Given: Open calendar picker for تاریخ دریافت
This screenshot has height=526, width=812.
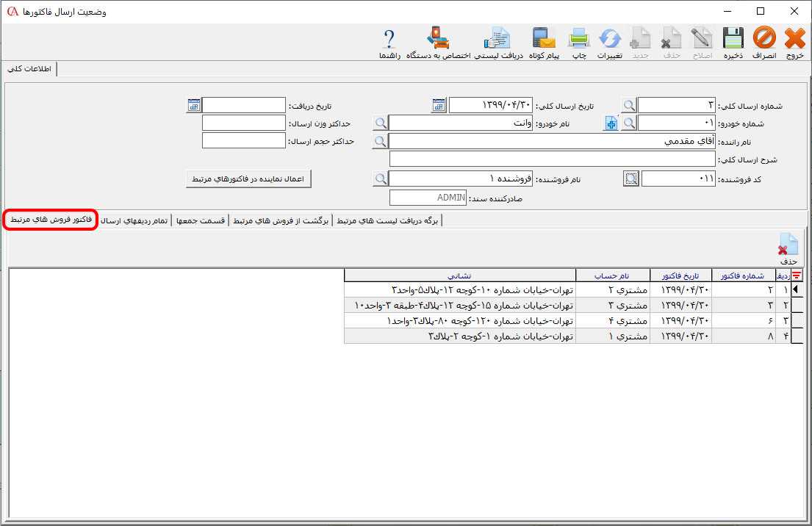Looking at the screenshot, I should pyautogui.click(x=194, y=105).
